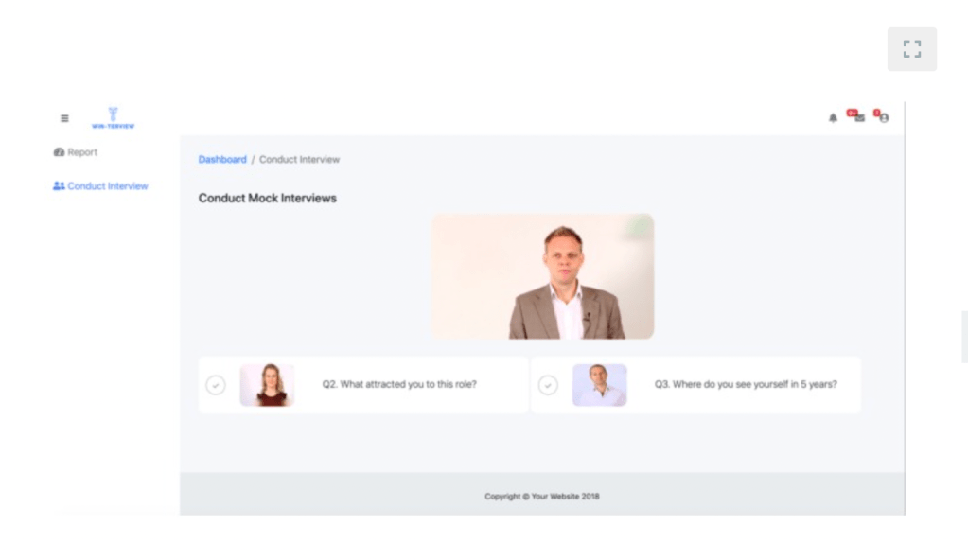This screenshot has width=968, height=560.
Task: Choose question 'What attracted you to this role?'
Action: point(399,384)
